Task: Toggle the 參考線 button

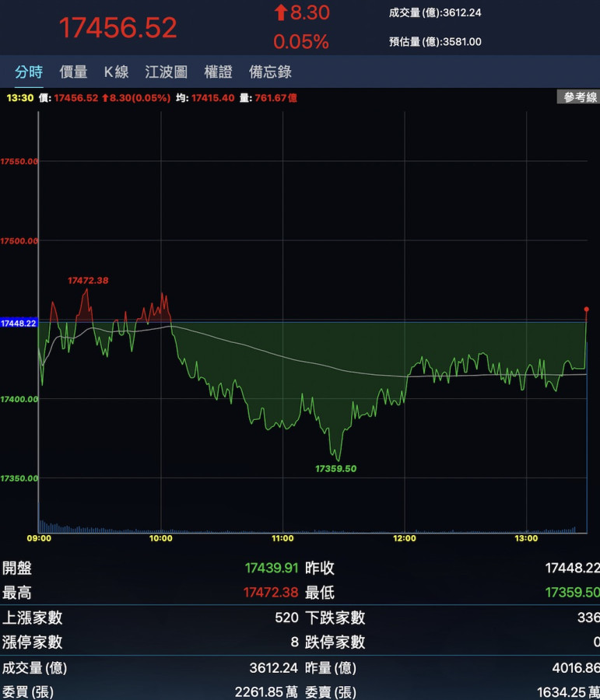Action: click(580, 97)
